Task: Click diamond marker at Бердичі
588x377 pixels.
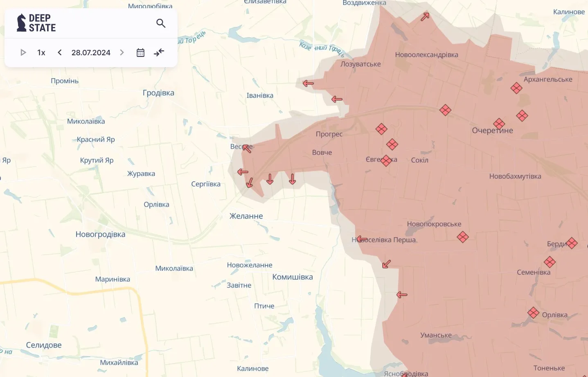Action: point(572,243)
